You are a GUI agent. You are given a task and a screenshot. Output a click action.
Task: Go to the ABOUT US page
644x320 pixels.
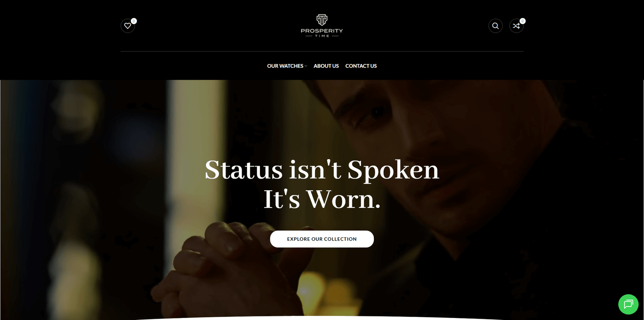pyautogui.click(x=326, y=66)
